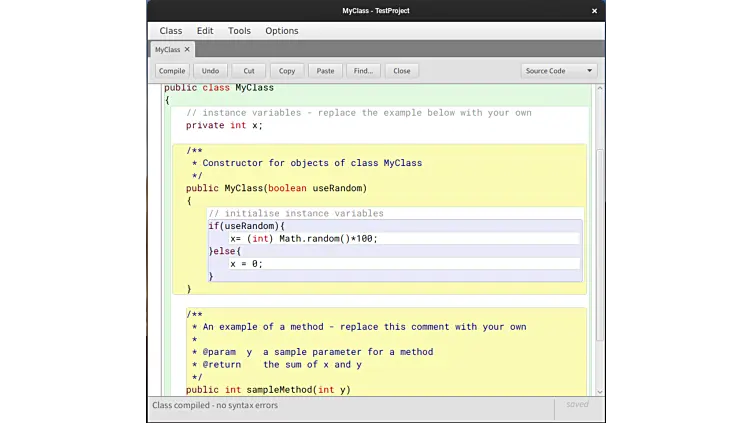Image resolution: width=752 pixels, height=423 pixels.
Task: Open the Tools menu
Action: [x=239, y=31]
